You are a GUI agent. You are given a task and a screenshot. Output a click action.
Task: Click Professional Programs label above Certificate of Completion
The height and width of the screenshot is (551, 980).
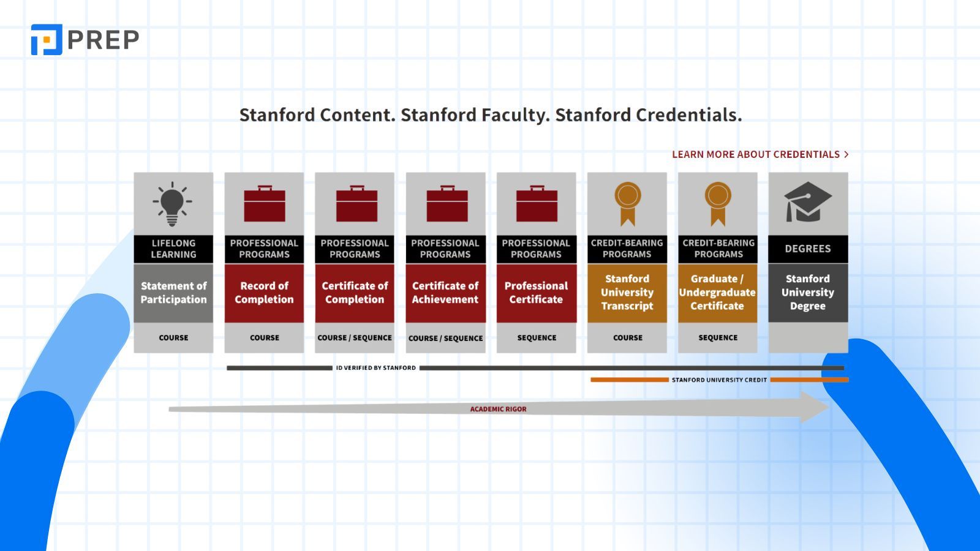pos(355,249)
